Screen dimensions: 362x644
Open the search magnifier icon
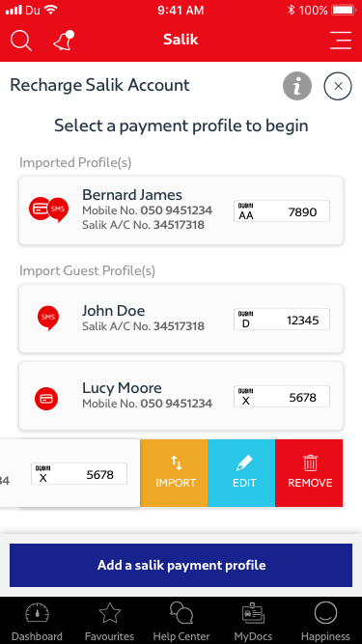click(x=21, y=41)
